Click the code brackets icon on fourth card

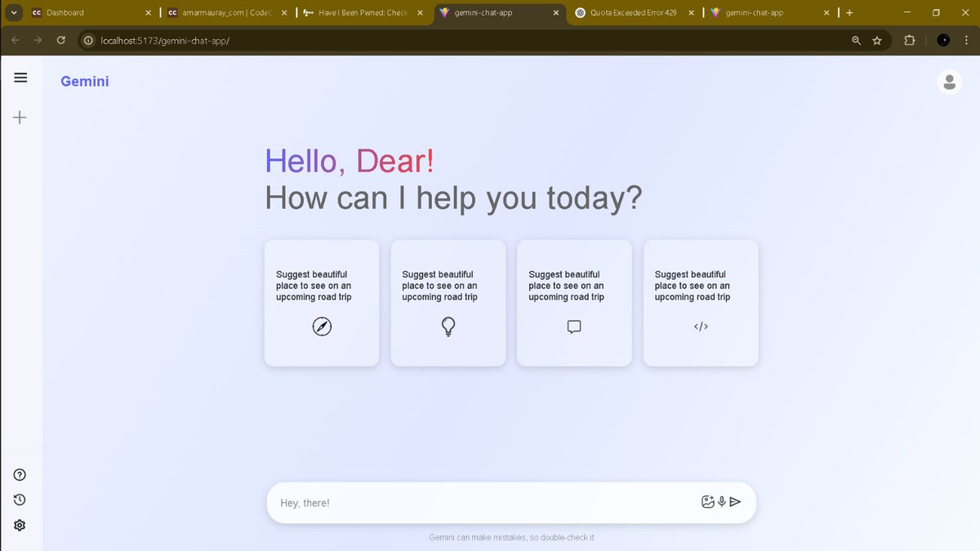701,327
